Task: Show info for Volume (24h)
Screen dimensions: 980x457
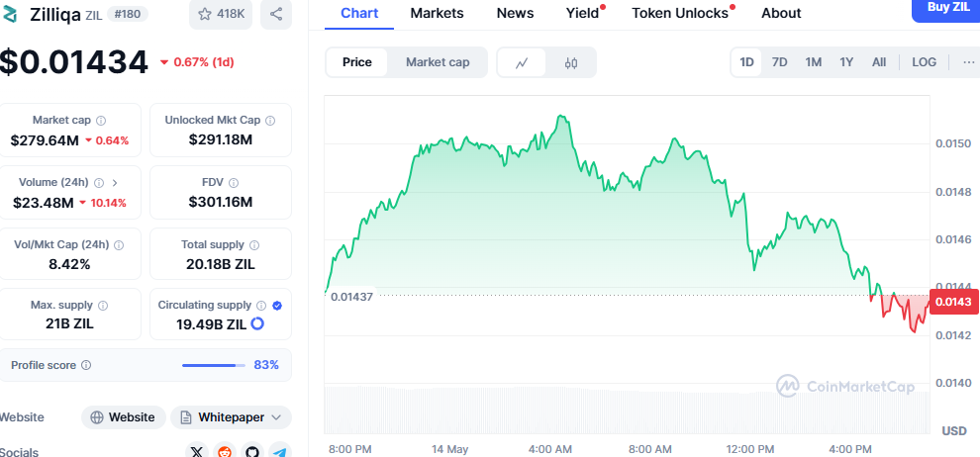Action: (x=99, y=182)
